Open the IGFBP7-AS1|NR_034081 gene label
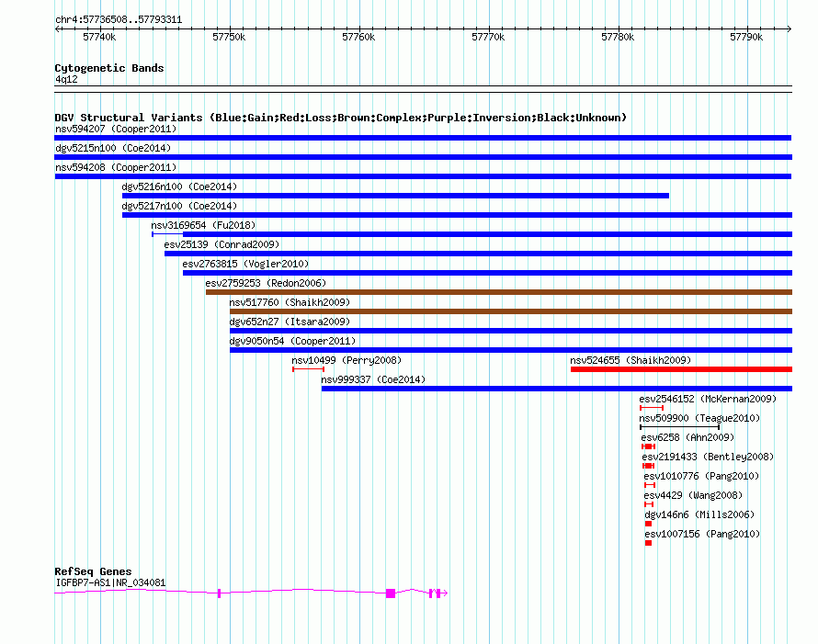The height and width of the screenshot is (644, 818). [110, 582]
